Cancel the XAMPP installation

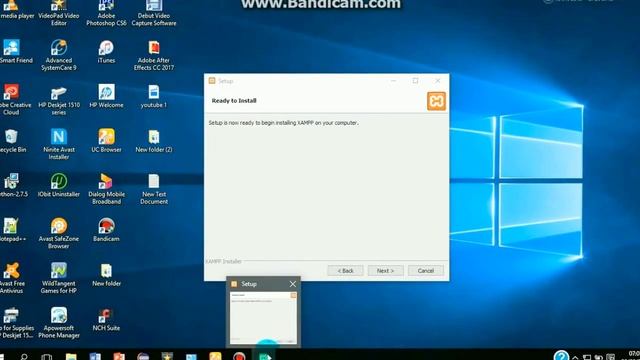[x=426, y=271]
